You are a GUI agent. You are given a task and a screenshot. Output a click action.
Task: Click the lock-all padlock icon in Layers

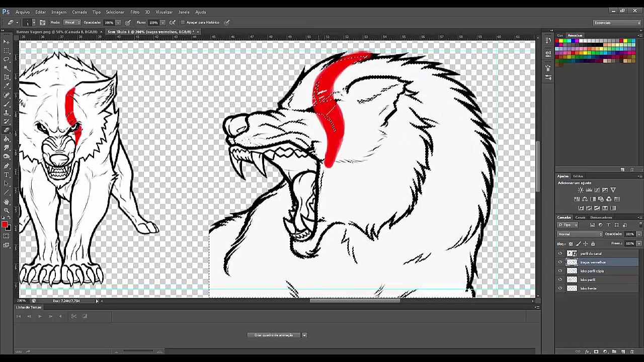click(593, 244)
